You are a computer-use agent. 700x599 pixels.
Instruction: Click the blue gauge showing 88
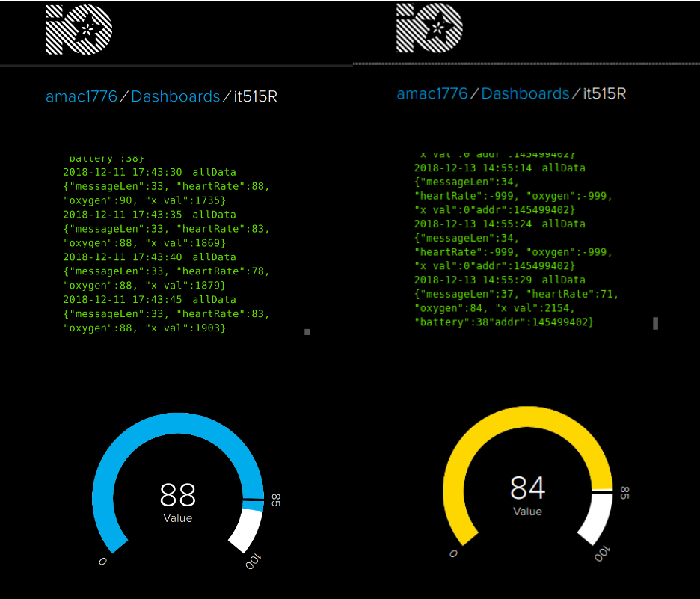tap(178, 483)
